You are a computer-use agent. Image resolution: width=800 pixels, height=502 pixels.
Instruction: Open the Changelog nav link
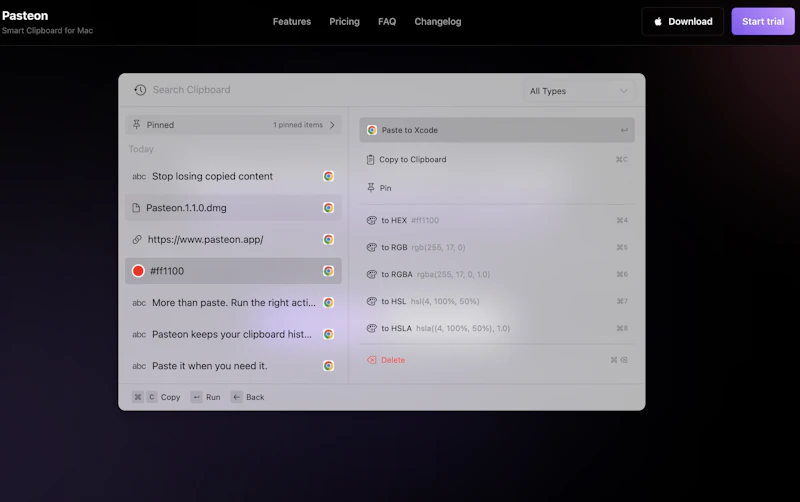coord(438,21)
